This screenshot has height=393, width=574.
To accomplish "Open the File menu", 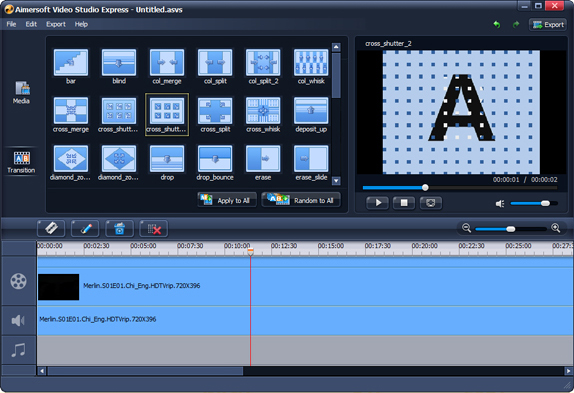I will 11,24.
